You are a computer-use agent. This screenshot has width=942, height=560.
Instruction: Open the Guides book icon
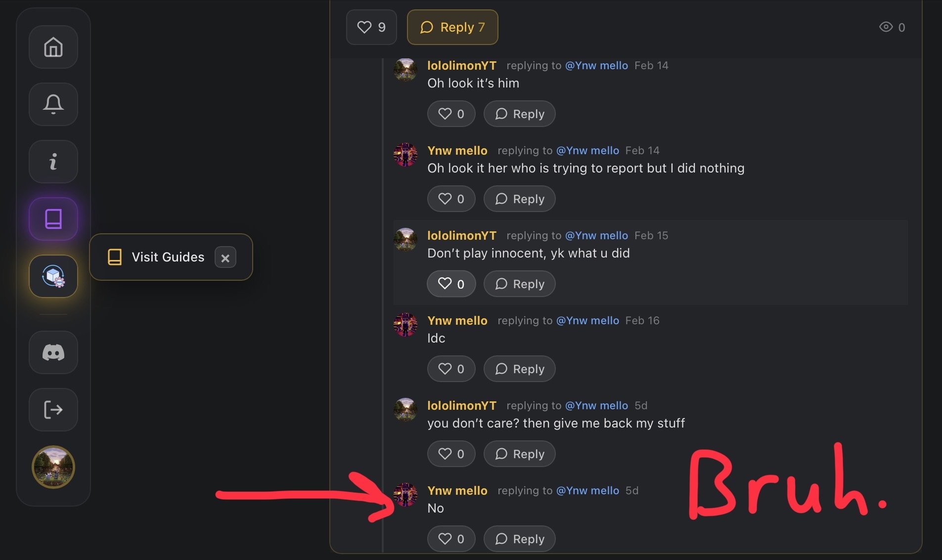tap(53, 219)
